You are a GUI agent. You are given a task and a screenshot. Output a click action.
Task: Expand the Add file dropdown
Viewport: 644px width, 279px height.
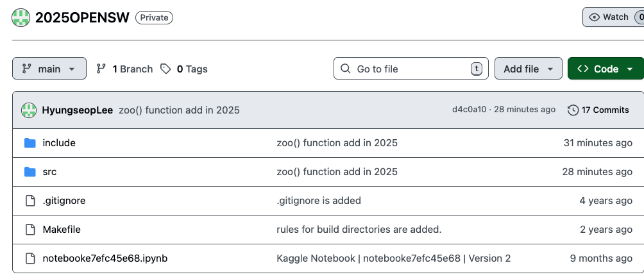pyautogui.click(x=528, y=69)
